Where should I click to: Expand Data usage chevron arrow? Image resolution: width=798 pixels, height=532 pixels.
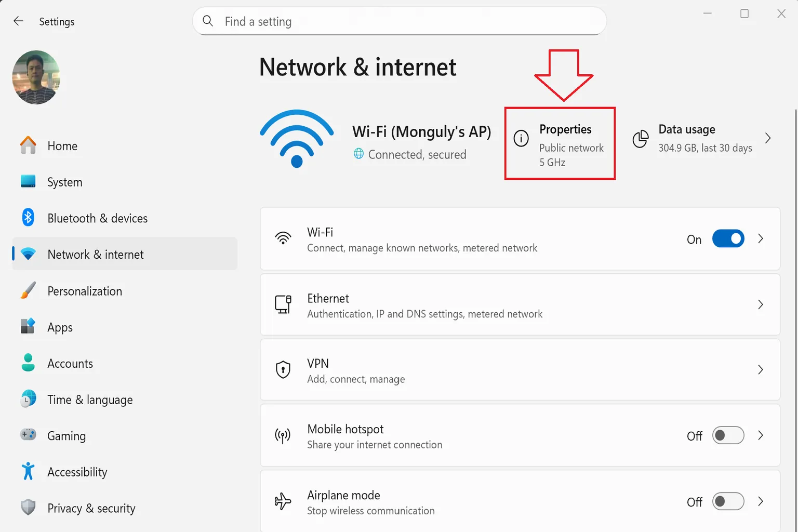pyautogui.click(x=768, y=138)
